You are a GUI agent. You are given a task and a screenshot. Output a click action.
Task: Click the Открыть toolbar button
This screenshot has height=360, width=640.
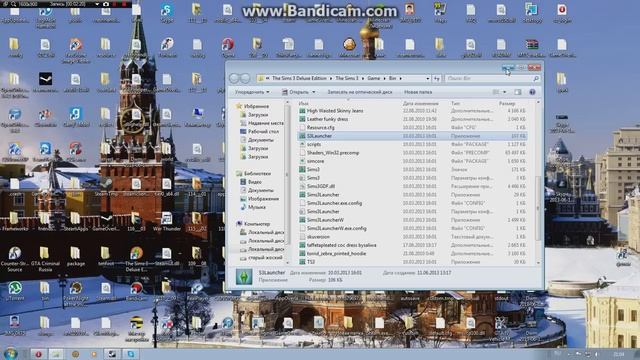295,92
